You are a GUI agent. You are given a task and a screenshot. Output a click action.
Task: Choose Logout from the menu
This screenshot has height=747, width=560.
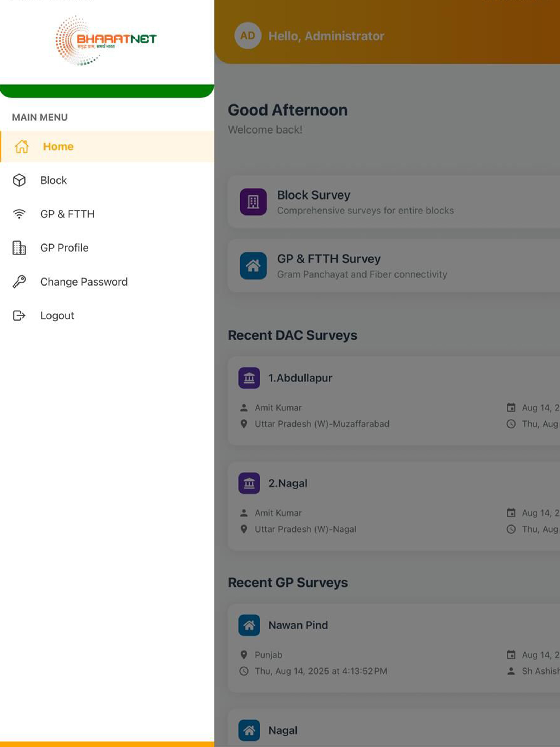(x=107, y=315)
